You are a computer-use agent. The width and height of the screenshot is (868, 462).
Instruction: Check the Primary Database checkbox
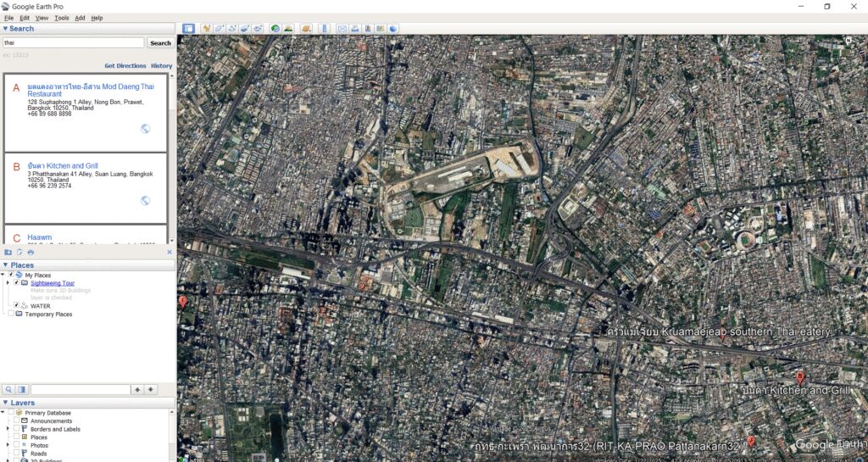coord(11,413)
